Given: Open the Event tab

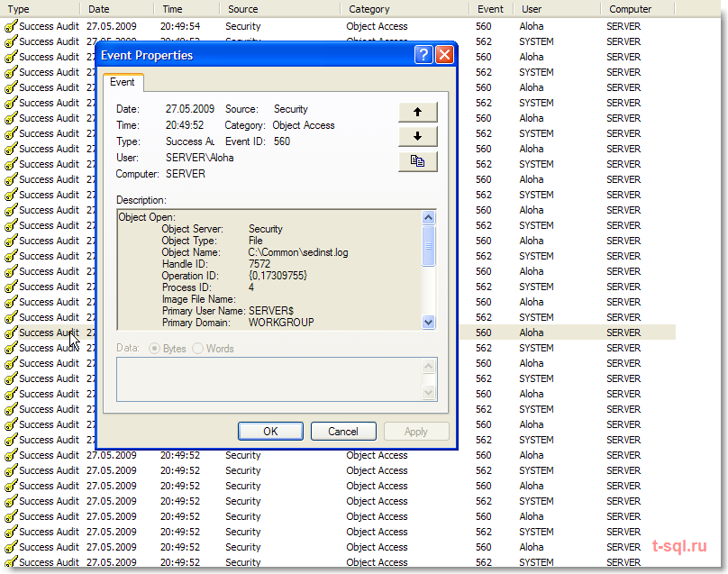Looking at the screenshot, I should point(123,82).
